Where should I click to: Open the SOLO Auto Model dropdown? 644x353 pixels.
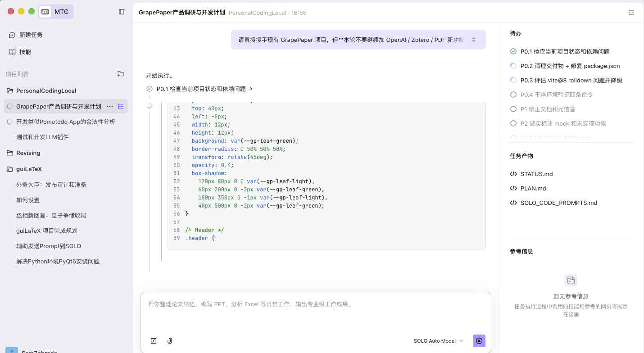click(x=438, y=341)
